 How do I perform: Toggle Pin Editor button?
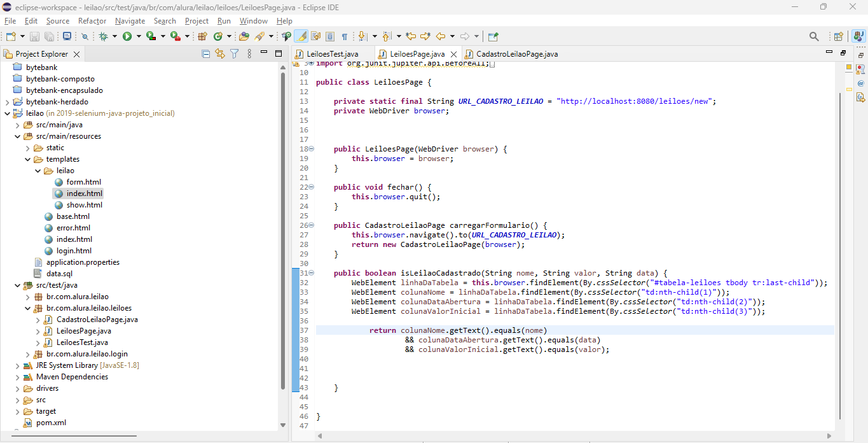click(493, 36)
